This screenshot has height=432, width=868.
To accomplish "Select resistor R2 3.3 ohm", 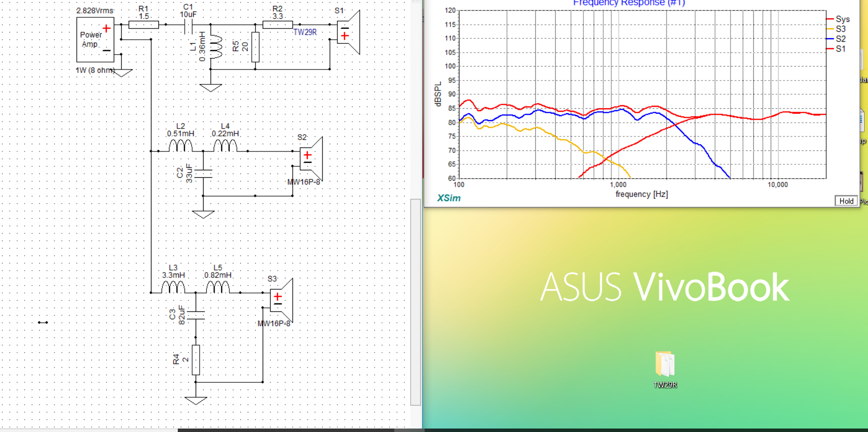I will pos(278,24).
